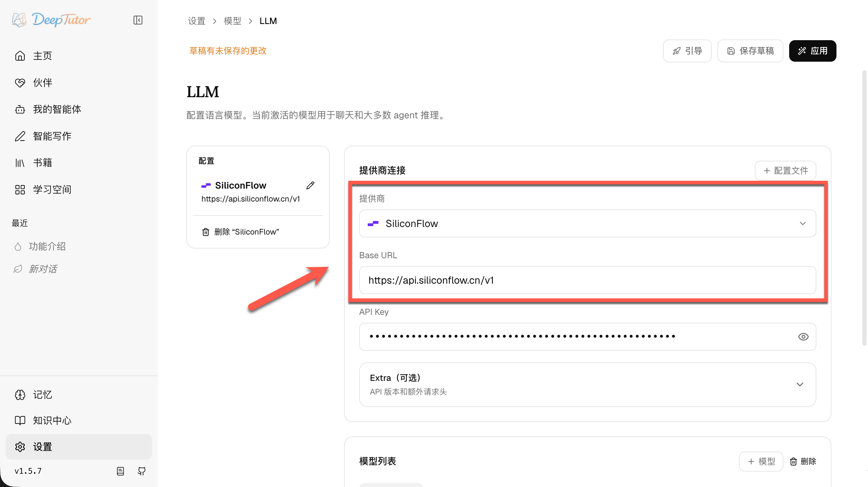
Task: Navigate to 书籍 books
Action: tap(79, 163)
